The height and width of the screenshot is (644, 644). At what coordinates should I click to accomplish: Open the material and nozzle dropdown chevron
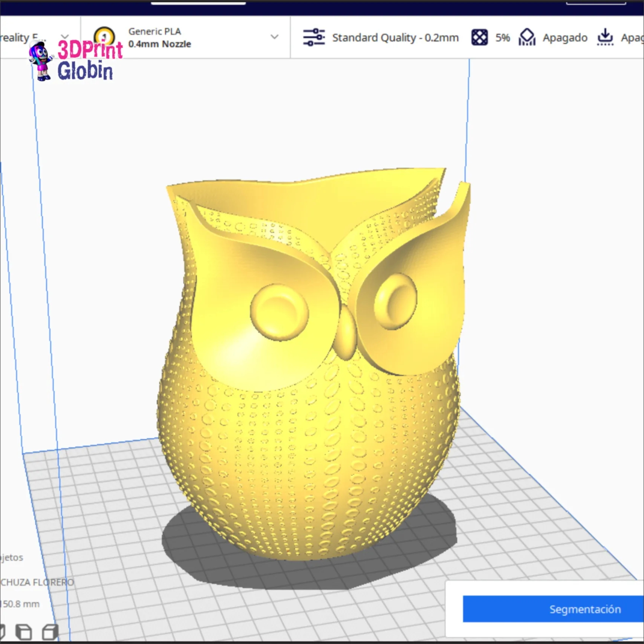[275, 37]
